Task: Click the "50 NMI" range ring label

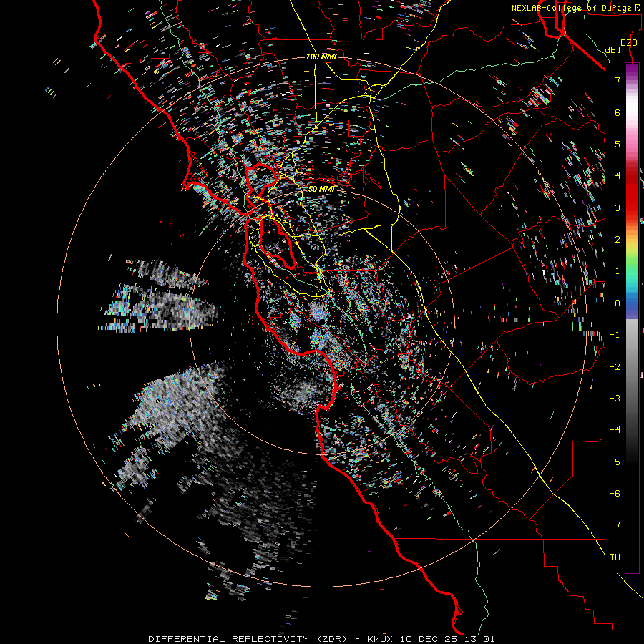Action: (x=321, y=189)
